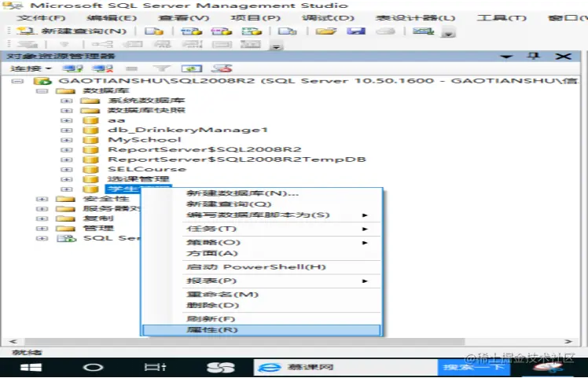Collapse the GAOTIANSHU\SQL2008R2 server node
The width and height of the screenshot is (588, 378).
[x=17, y=81]
